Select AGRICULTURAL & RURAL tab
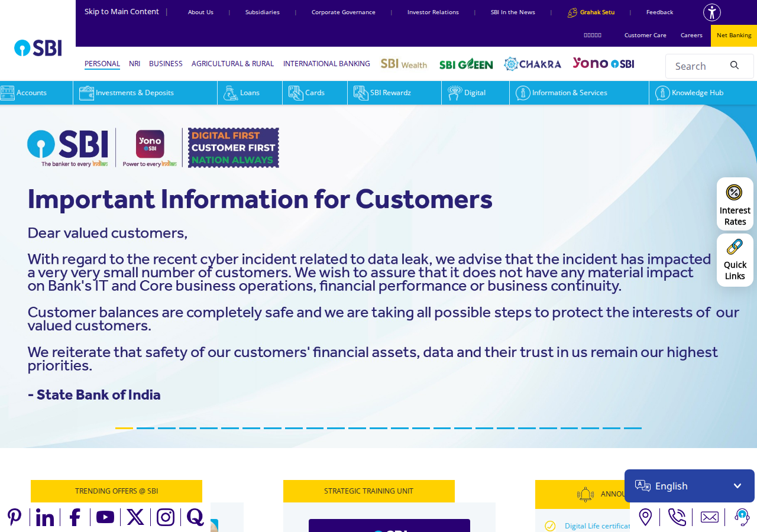Viewport: 757px width, 532px height. pos(232,64)
